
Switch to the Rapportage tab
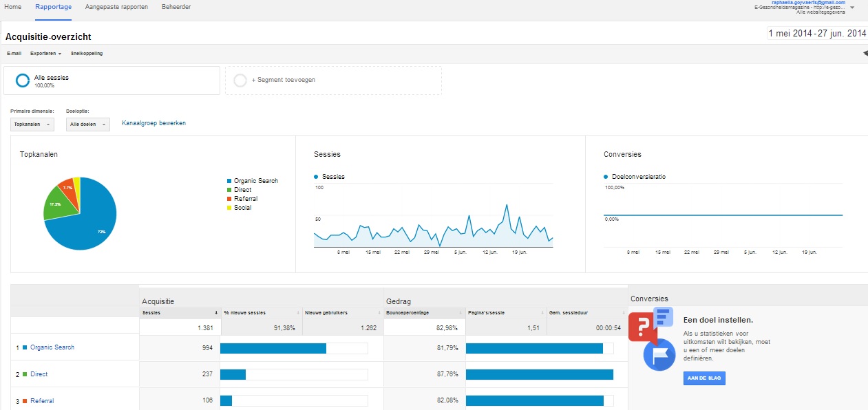tap(53, 7)
